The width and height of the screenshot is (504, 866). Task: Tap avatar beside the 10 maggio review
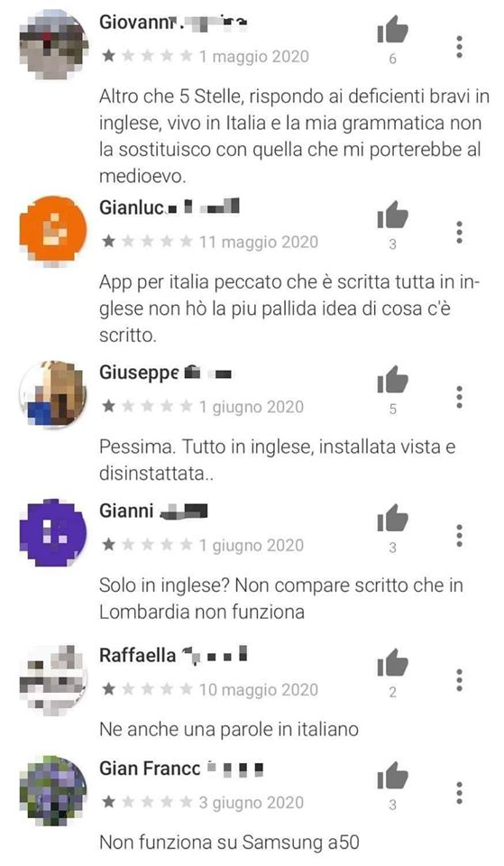(53, 677)
